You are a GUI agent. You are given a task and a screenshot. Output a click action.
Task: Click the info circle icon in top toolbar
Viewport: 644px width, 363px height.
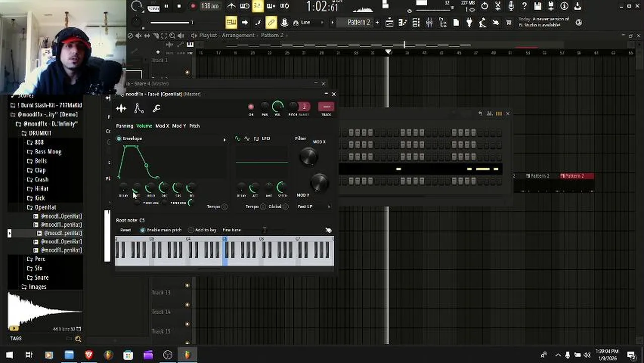[564, 6]
